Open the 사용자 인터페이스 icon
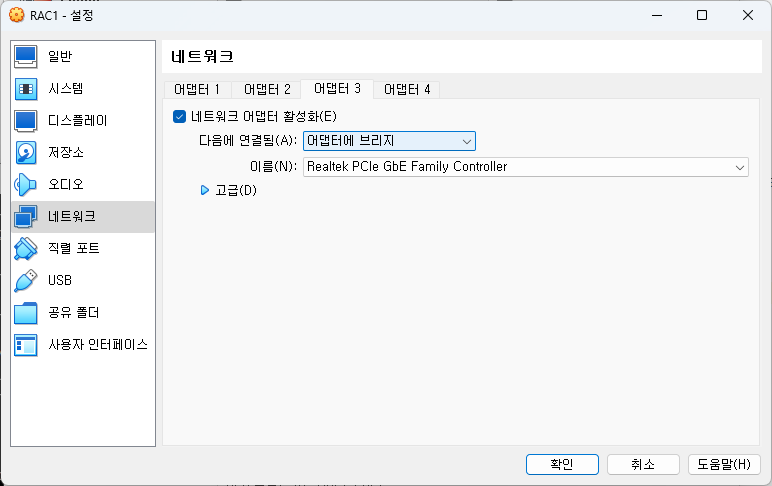 click(x=26, y=345)
